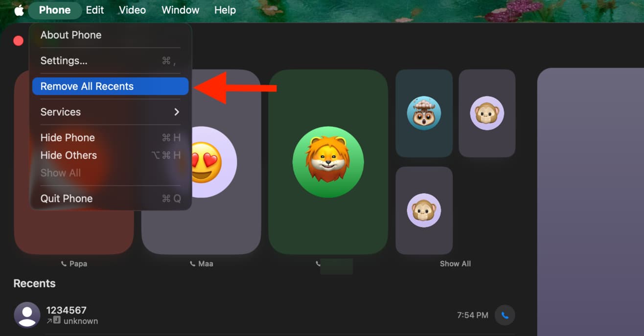Choose Hide Phone in the menu
The image size is (644, 336).
[x=110, y=137]
